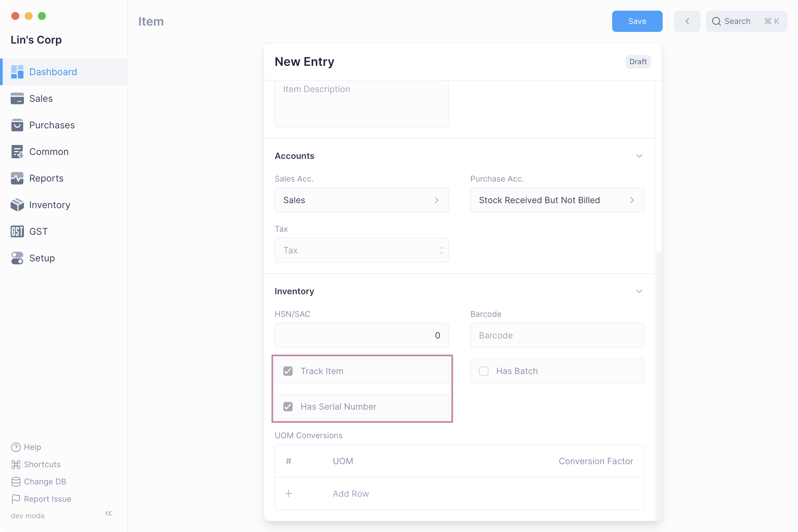
Task: Click the back arrow button
Action: point(687,21)
